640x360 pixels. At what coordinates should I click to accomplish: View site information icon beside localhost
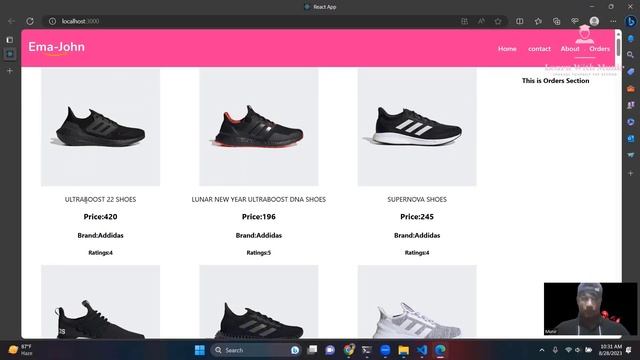click(x=52, y=21)
